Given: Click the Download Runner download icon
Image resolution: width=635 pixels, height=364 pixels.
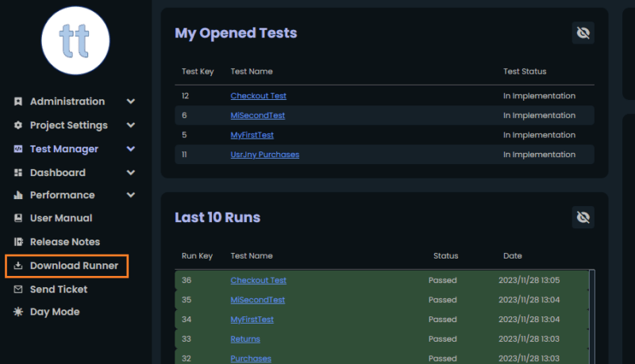Looking at the screenshot, I should point(18,266).
